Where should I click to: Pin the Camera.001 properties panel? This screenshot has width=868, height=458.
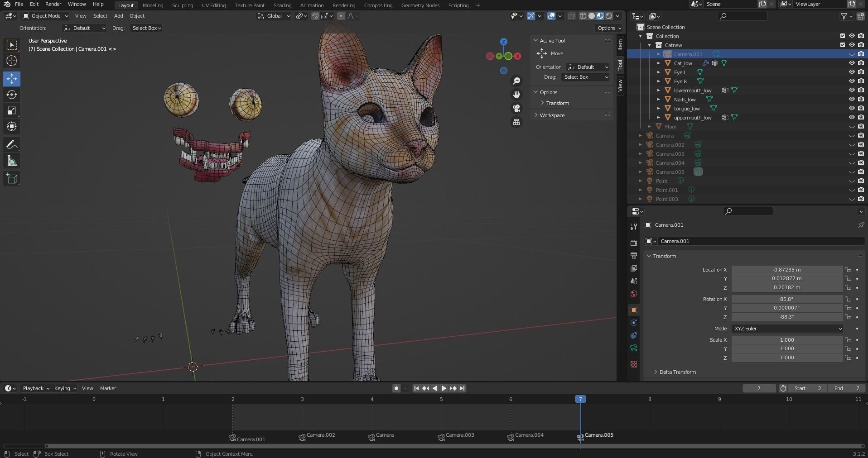861,225
